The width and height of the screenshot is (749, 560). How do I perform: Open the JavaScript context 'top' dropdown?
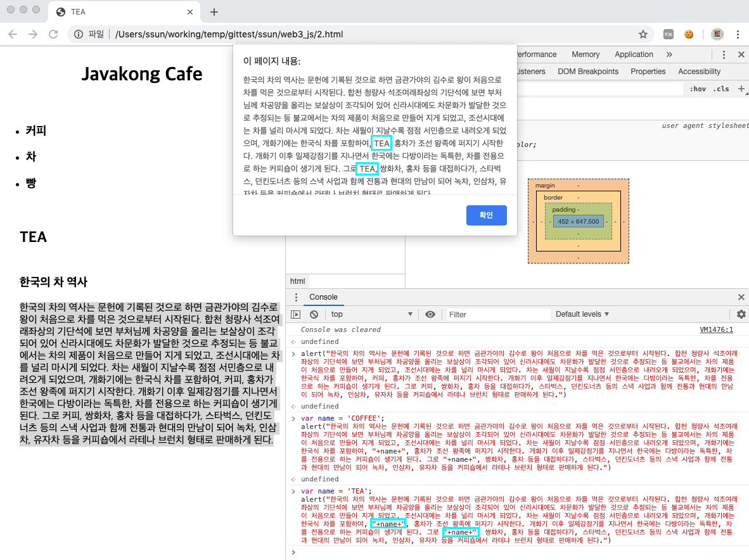[371, 314]
